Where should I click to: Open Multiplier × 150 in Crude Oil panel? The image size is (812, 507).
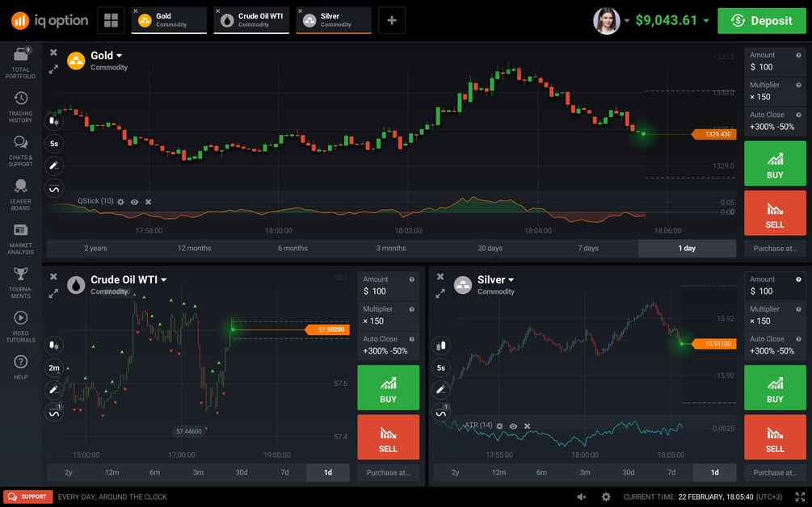pos(388,315)
